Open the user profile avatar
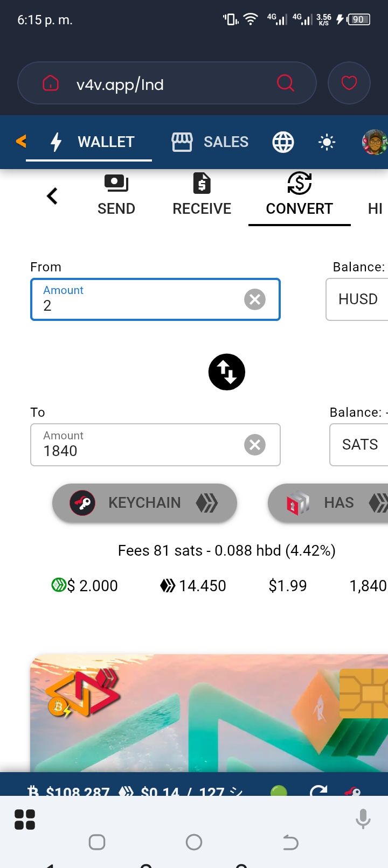The width and height of the screenshot is (388, 868). pyautogui.click(x=375, y=142)
